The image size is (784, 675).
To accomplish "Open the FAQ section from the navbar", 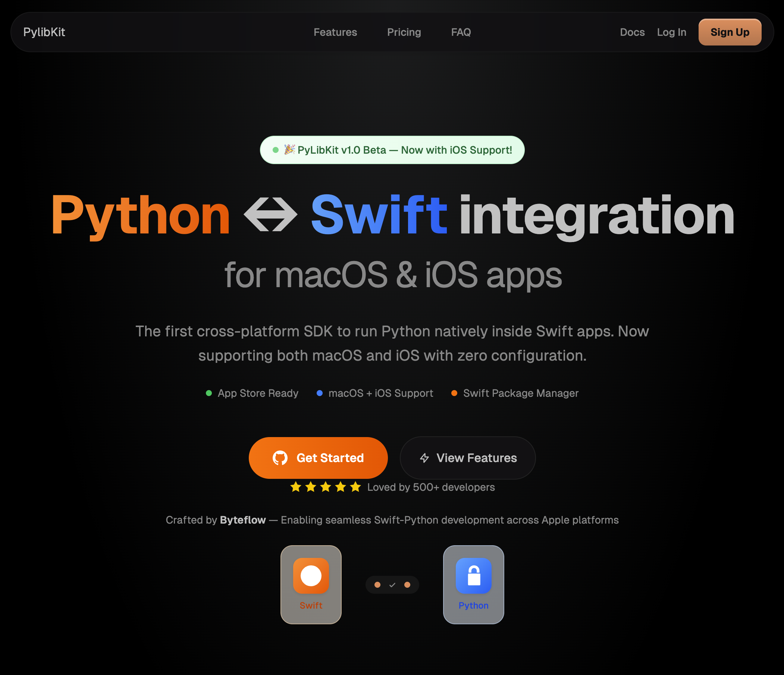I will [461, 32].
